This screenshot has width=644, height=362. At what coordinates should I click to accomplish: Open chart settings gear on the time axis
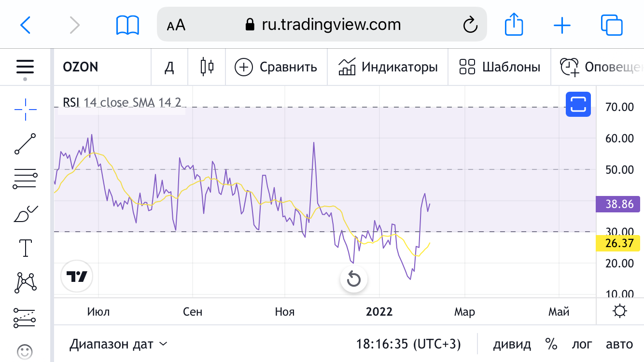pos(620,311)
